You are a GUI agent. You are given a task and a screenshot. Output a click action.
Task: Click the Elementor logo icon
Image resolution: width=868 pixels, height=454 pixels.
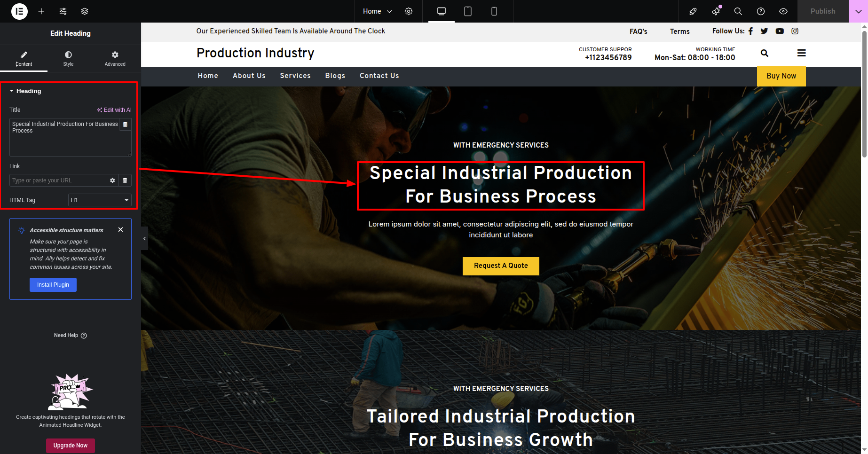[x=19, y=11]
